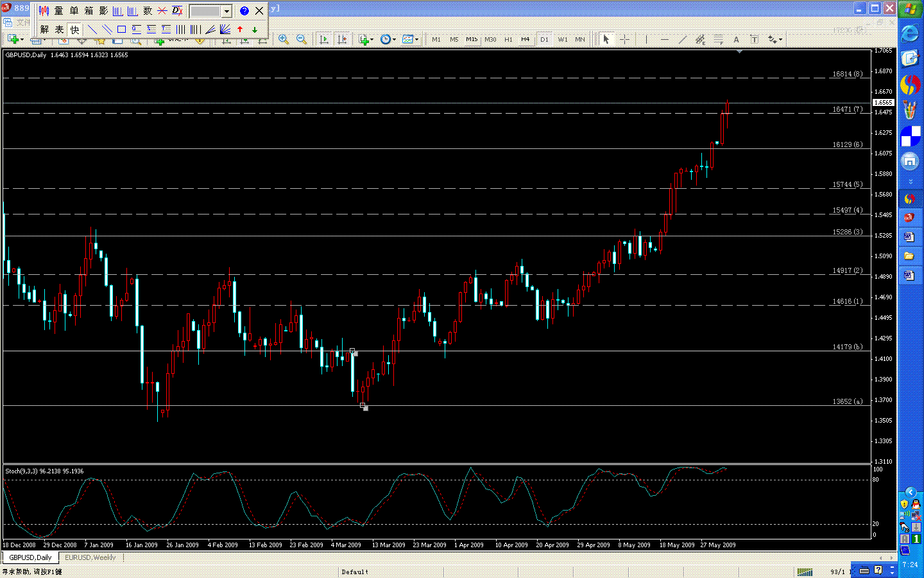Switch chart timeframe to MN
Viewport: 924px width, 578px height.
point(580,39)
